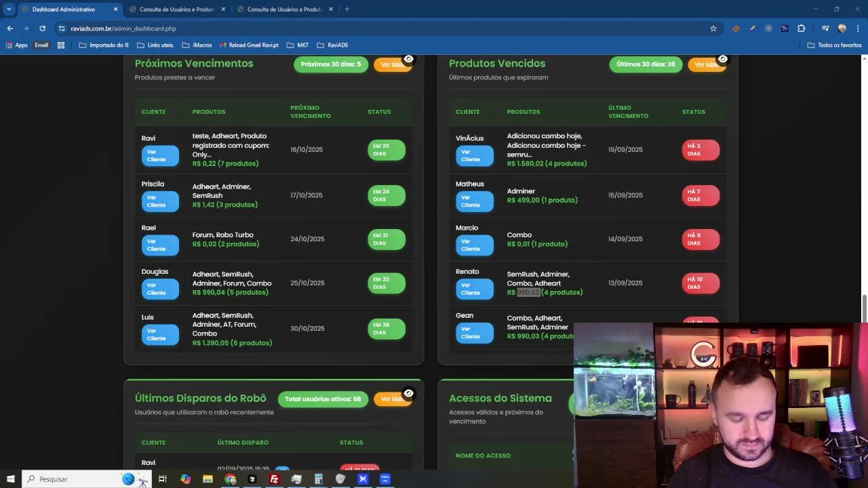Click the browser back arrow
Viewport: 868px width, 488px height.
click(9, 28)
